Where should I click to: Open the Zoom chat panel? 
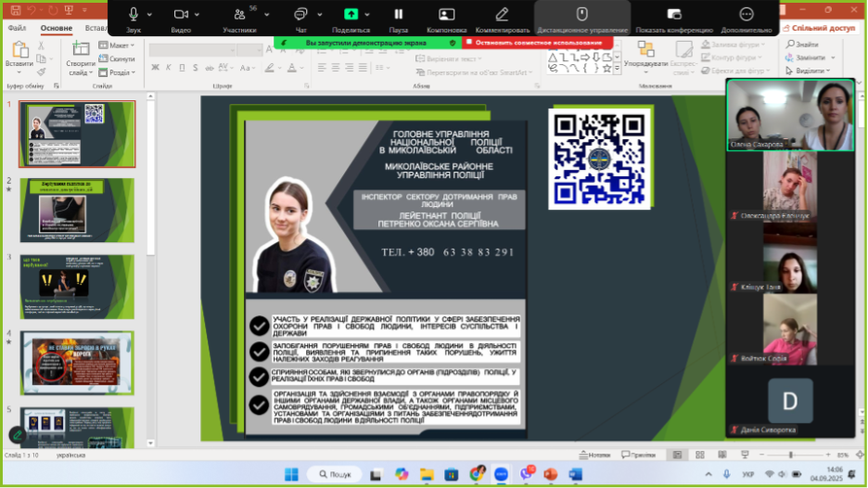coord(300,15)
